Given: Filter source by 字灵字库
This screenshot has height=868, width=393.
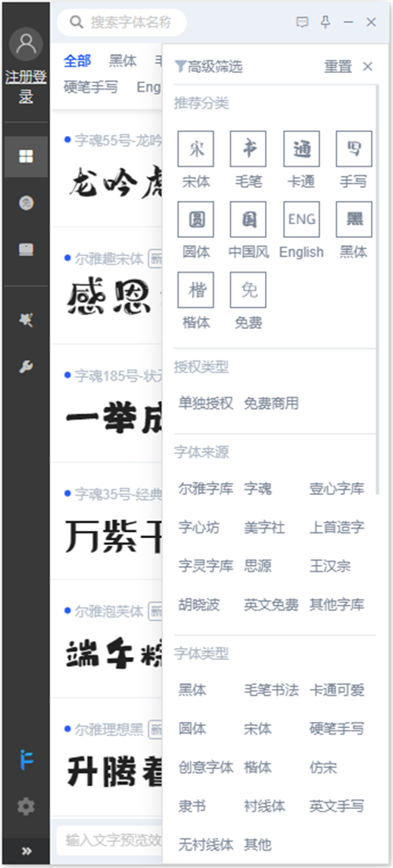Looking at the screenshot, I should [206, 566].
